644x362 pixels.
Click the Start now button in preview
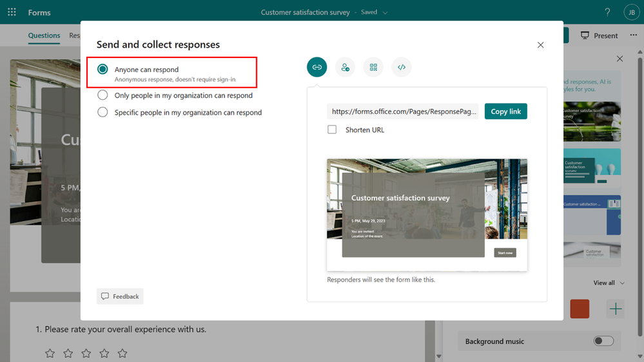pos(505,253)
